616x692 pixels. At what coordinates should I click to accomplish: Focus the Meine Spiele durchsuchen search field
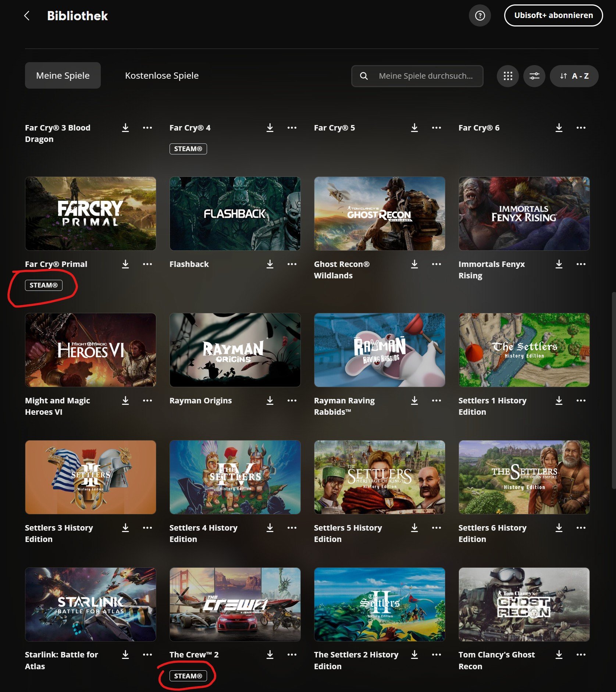click(x=417, y=76)
